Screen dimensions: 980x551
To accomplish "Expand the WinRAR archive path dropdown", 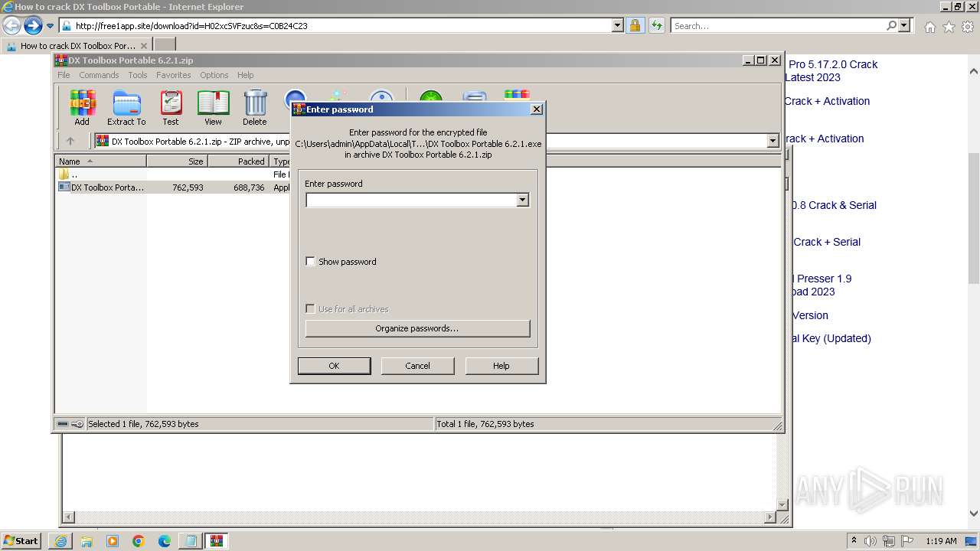I will pyautogui.click(x=773, y=141).
